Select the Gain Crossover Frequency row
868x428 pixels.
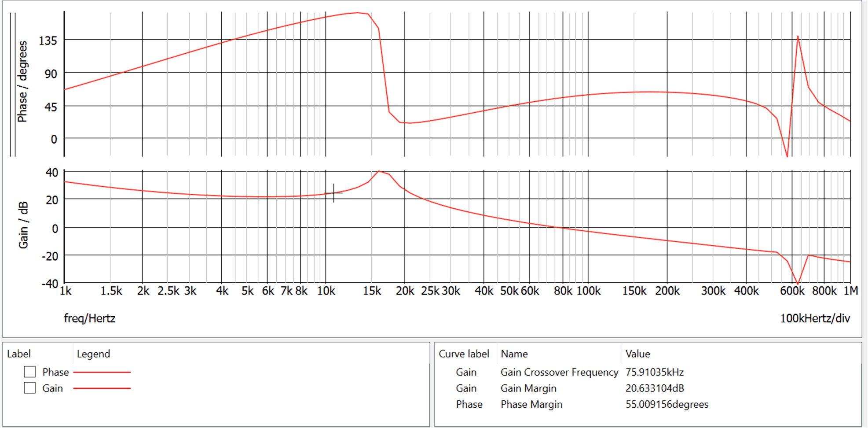(x=559, y=373)
